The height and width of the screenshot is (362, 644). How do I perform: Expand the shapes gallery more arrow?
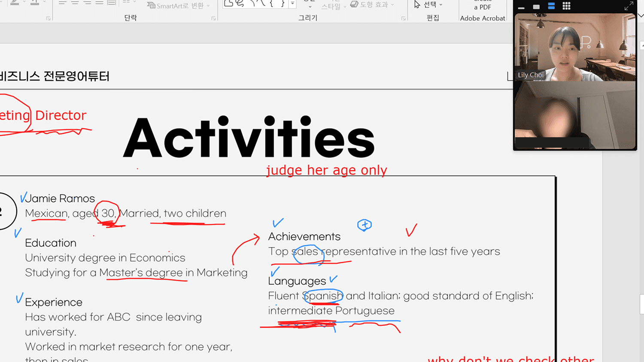click(292, 4)
